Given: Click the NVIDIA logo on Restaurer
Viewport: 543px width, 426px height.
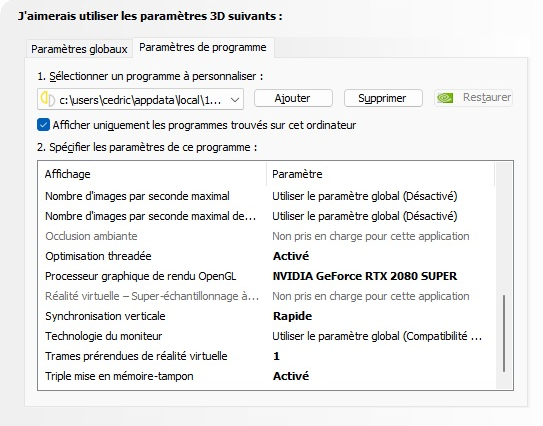Looking at the screenshot, I should pos(445,98).
